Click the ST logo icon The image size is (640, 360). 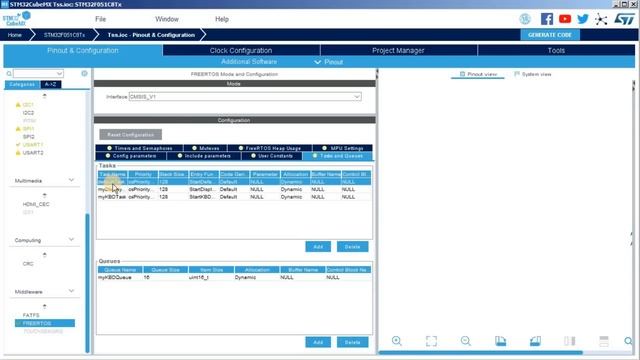(624, 19)
